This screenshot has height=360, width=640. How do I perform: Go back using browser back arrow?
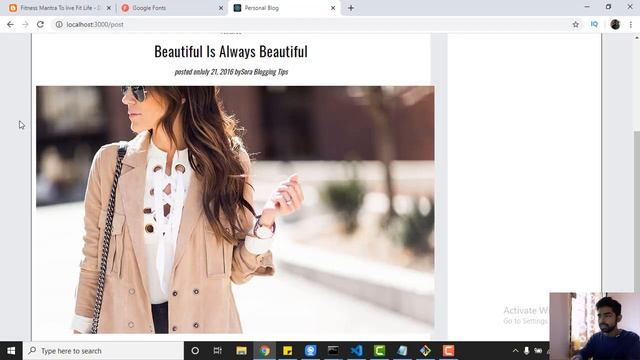click(x=10, y=24)
